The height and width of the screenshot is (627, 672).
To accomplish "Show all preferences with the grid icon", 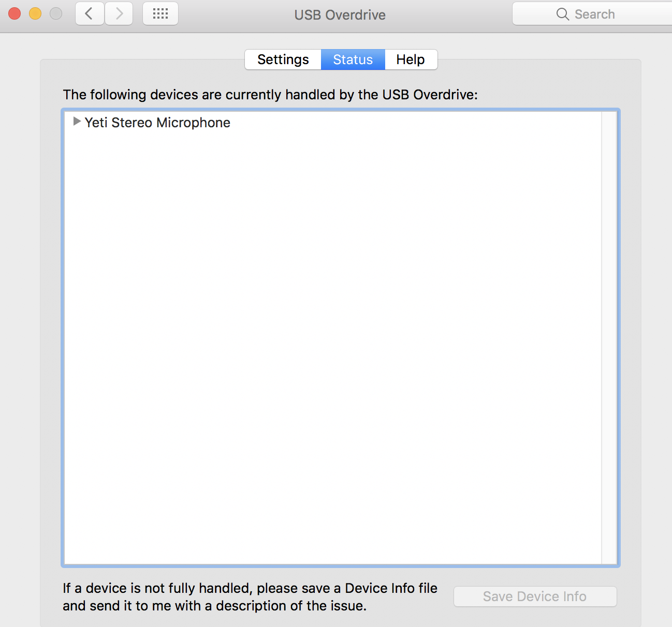I will pos(160,13).
